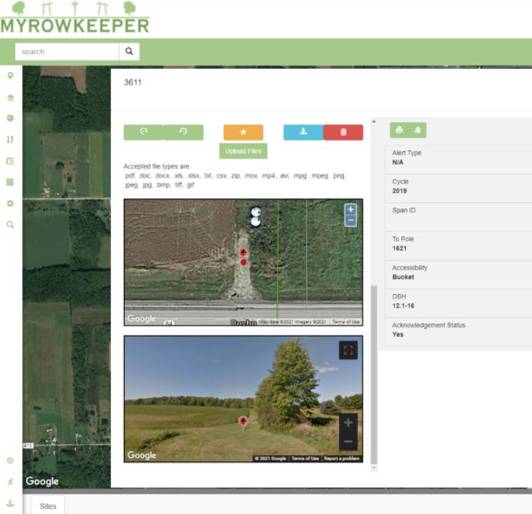Zoom out on the street view
The image size is (532, 514).
coord(348,441)
